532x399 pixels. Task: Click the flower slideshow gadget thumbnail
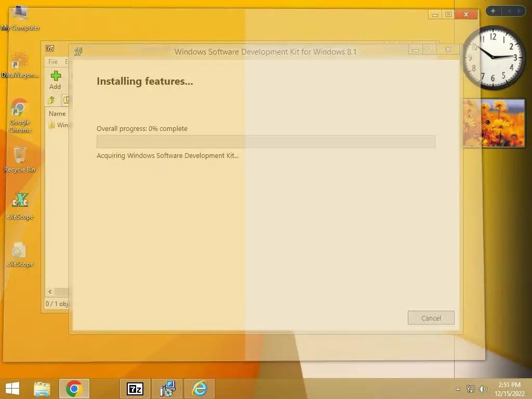(494, 123)
